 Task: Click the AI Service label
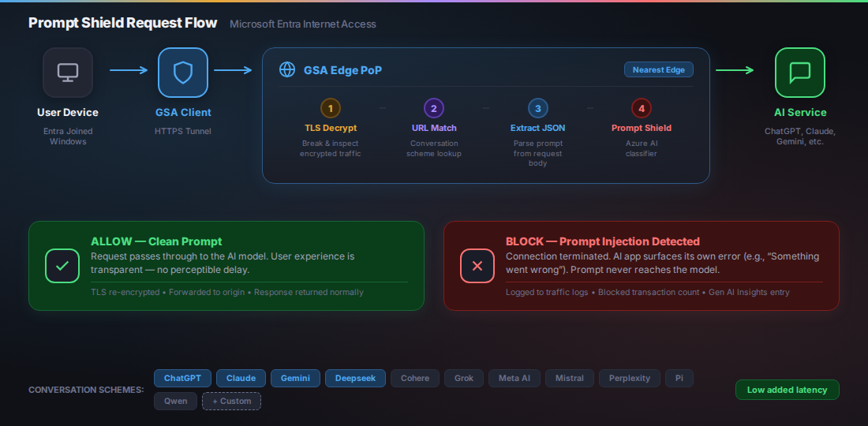click(x=800, y=113)
